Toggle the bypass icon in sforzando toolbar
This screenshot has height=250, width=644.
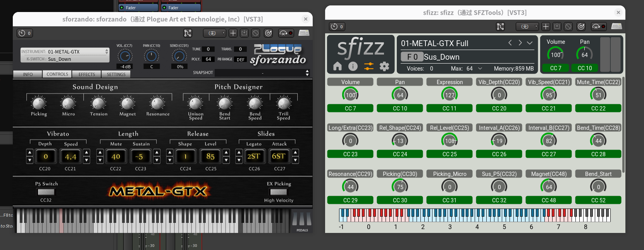pyautogui.click(x=255, y=33)
